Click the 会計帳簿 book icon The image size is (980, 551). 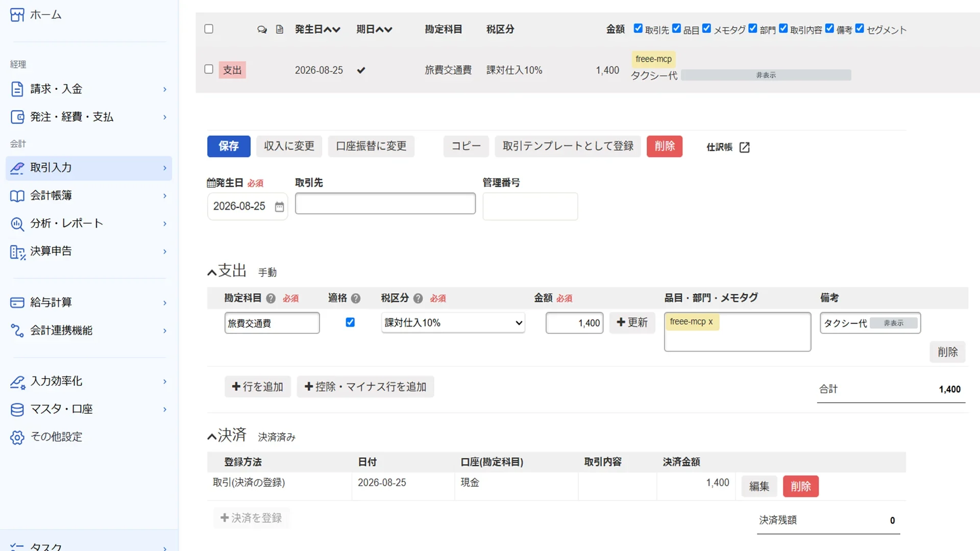click(x=17, y=196)
